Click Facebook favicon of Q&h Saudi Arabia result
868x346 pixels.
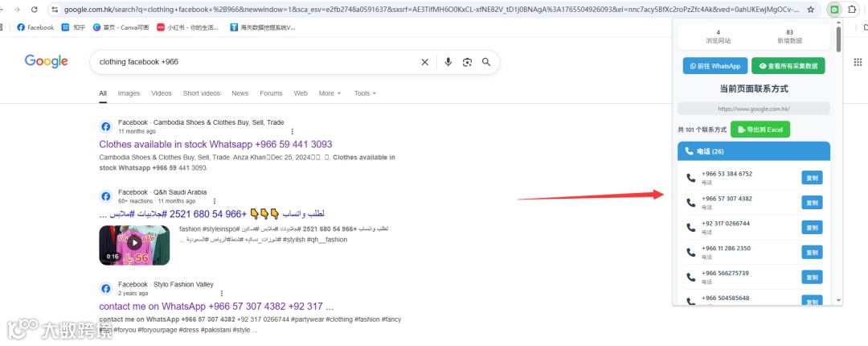106,196
